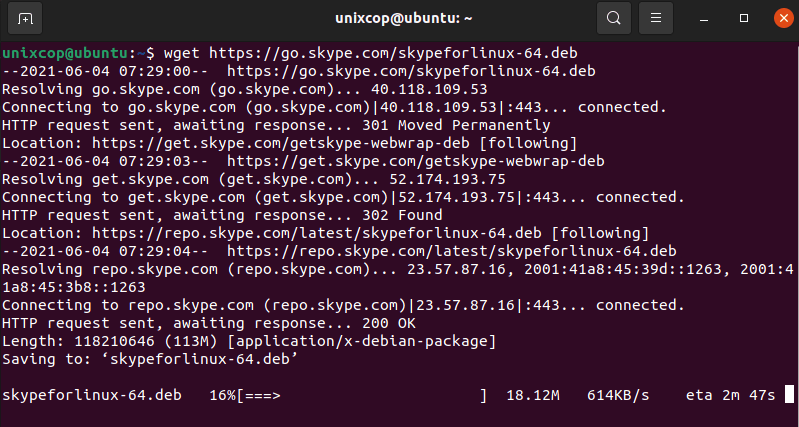Close the terminal with the orange button

tap(784, 18)
